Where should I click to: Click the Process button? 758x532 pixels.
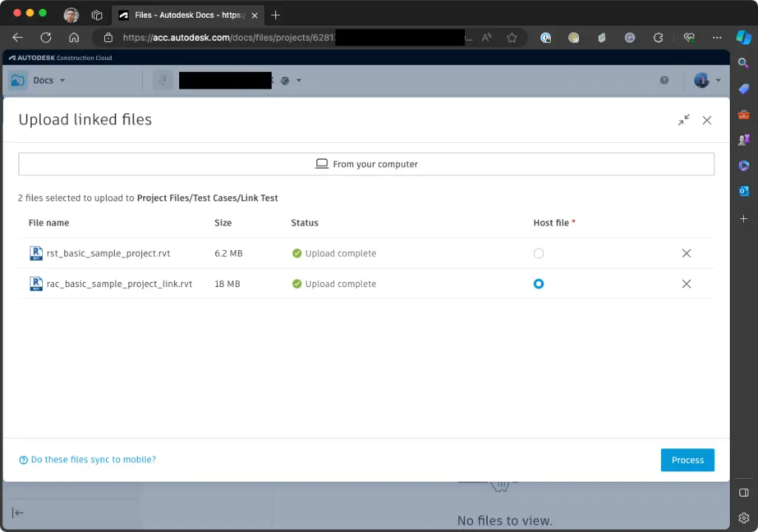[688, 460]
